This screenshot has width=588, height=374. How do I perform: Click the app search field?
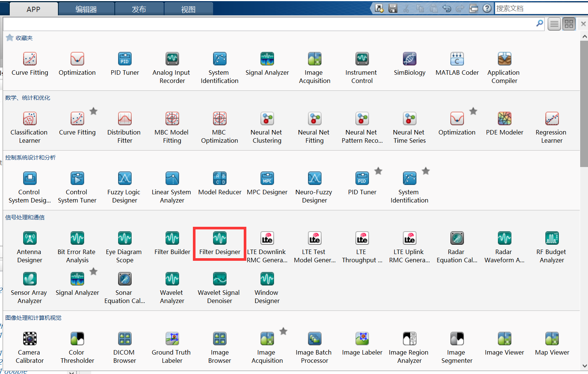(x=270, y=24)
